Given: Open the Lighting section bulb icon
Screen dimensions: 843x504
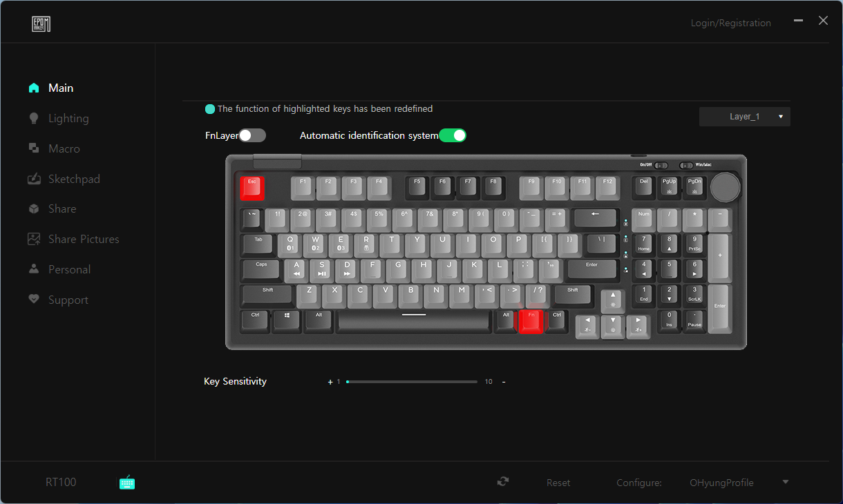Looking at the screenshot, I should click(x=33, y=119).
